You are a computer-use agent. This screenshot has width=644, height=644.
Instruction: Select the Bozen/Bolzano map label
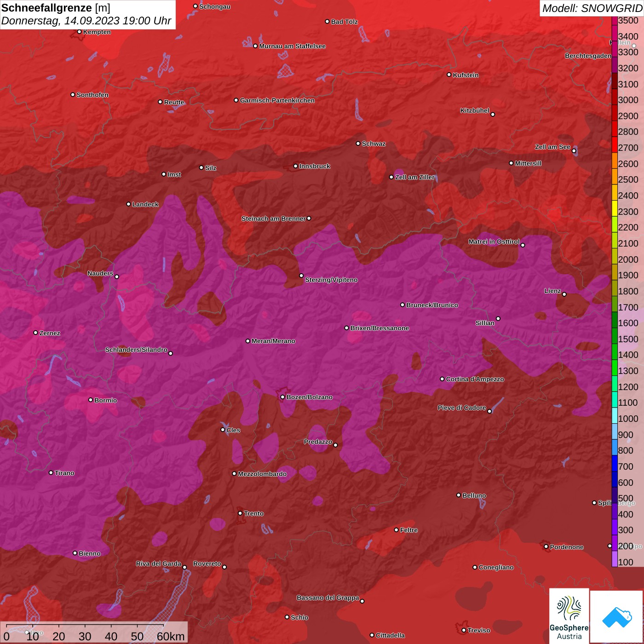[x=309, y=397]
